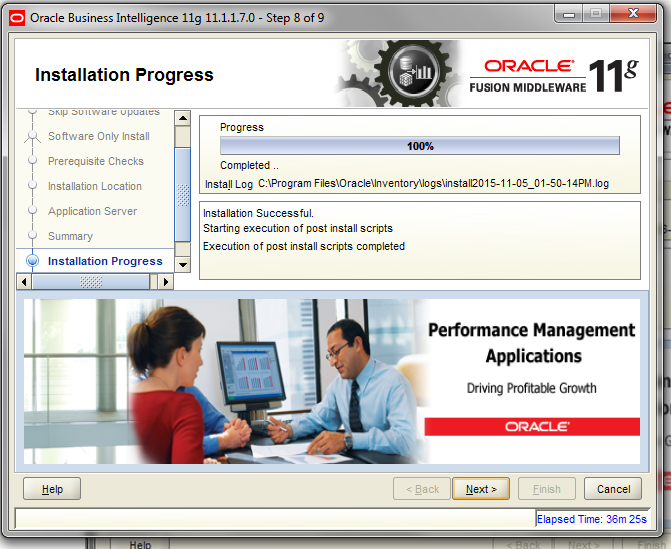Select the Software Only Install step
Viewport: 671px width, 549px height.
point(99,136)
